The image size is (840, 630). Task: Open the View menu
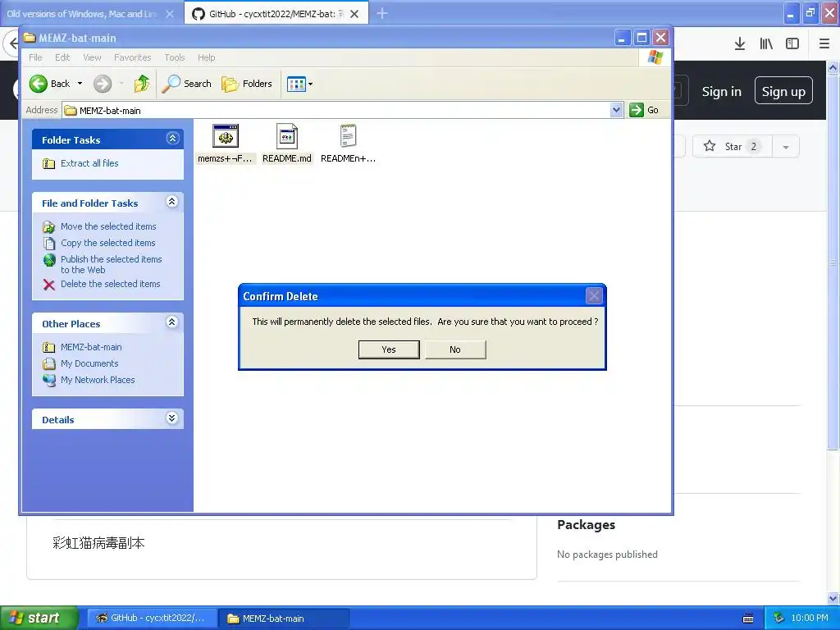(x=92, y=57)
